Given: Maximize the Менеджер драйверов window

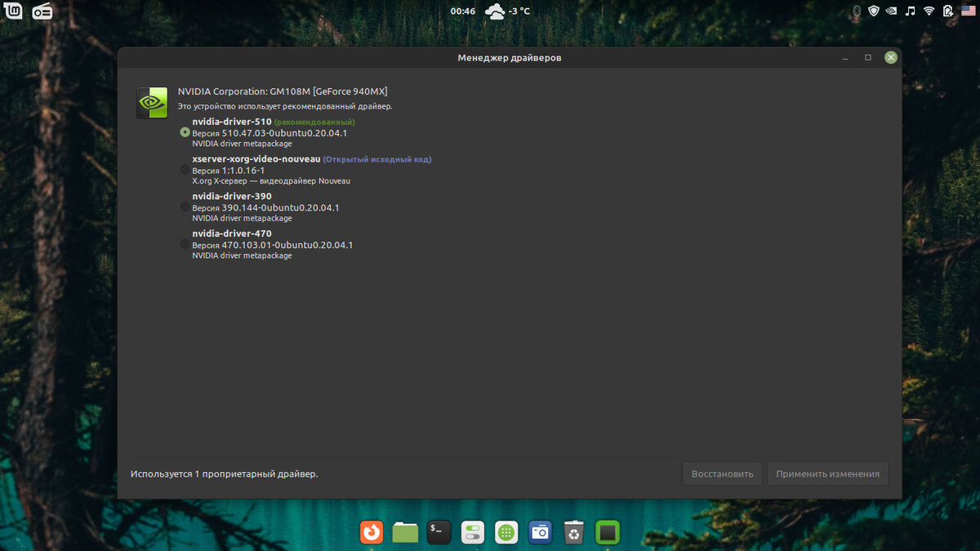Looking at the screenshot, I should pos(868,58).
